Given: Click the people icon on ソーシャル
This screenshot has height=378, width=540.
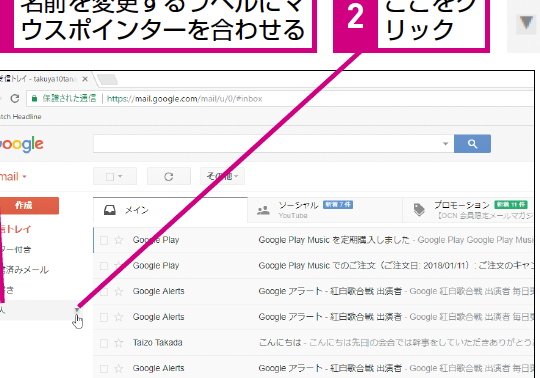Looking at the screenshot, I should click(263, 210).
